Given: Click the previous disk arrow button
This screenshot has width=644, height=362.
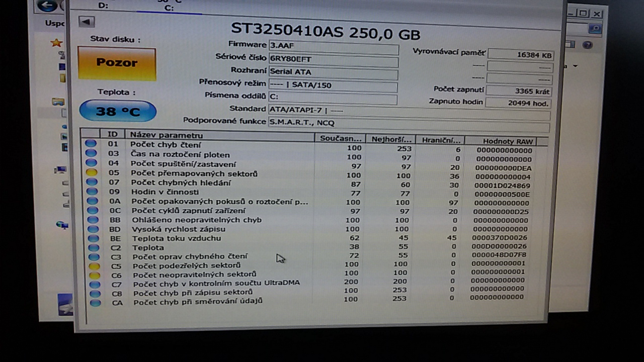Looking at the screenshot, I should pos(87,22).
